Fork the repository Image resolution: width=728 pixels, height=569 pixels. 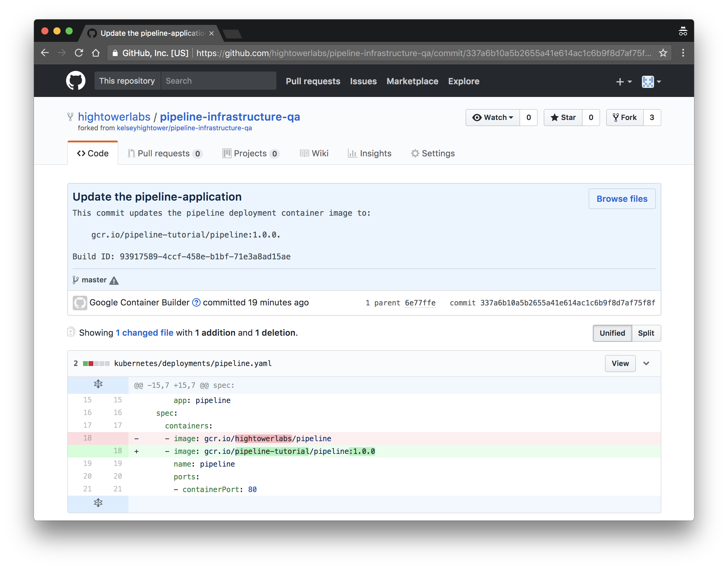[x=625, y=118]
